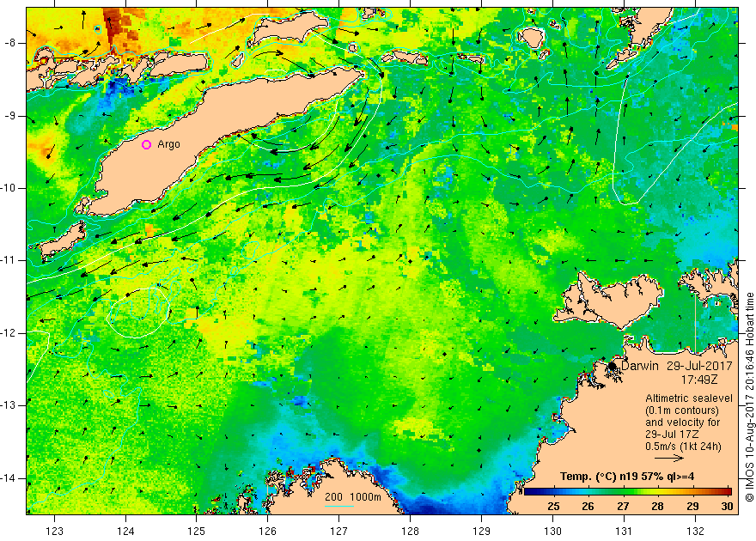Click longitude axis label '130'
Image resolution: width=756 pixels, height=541 pixels.
[x=552, y=532]
